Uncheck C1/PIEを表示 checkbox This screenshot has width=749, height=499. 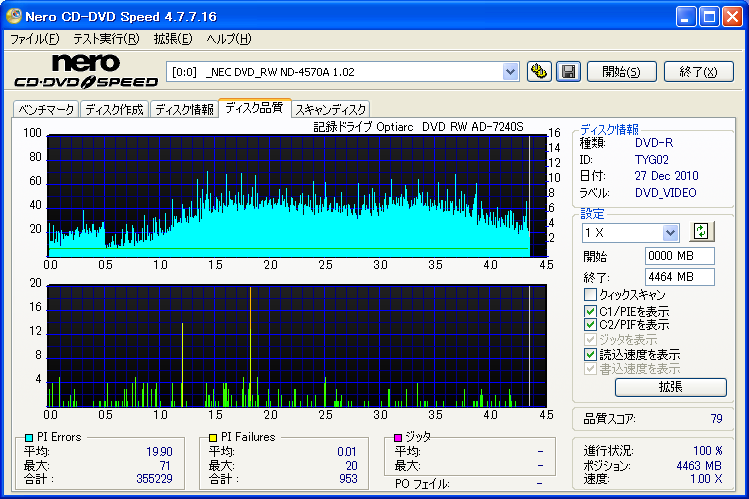click(x=590, y=311)
